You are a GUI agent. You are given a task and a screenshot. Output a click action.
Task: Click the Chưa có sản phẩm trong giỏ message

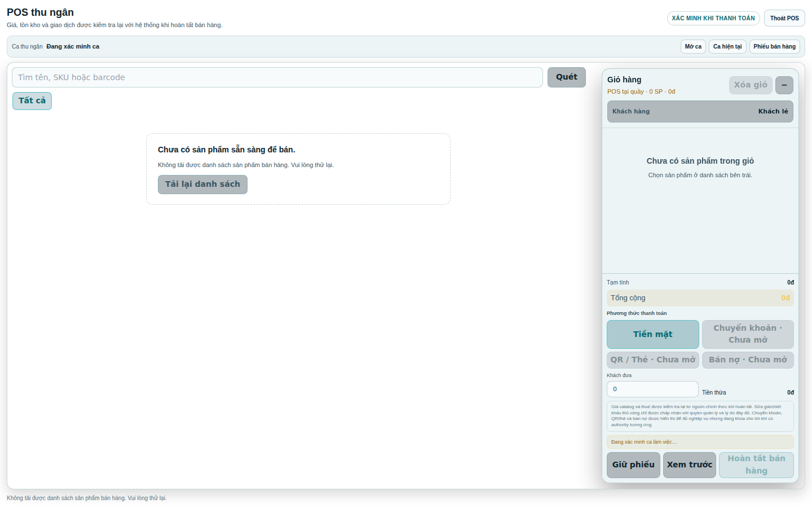(x=700, y=161)
